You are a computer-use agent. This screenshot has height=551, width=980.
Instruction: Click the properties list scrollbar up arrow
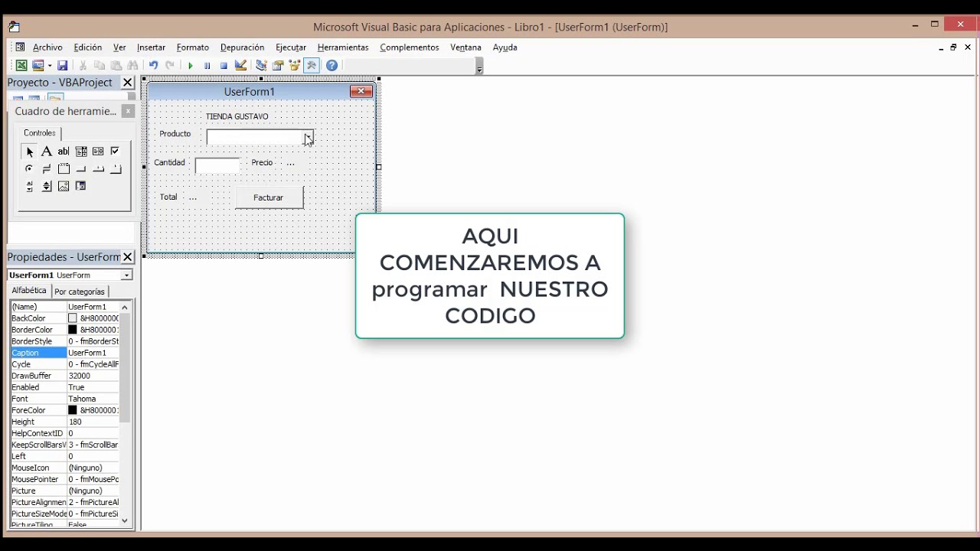(x=125, y=307)
